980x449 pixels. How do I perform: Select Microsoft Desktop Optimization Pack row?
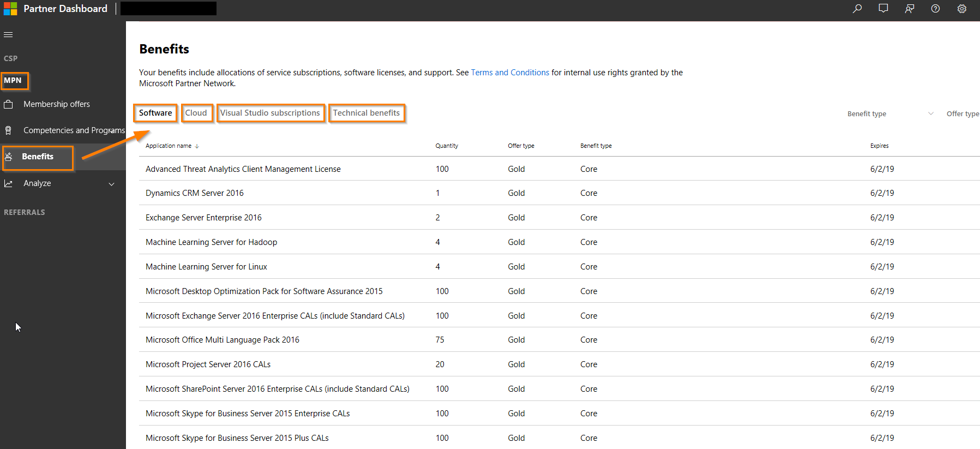(x=560, y=291)
